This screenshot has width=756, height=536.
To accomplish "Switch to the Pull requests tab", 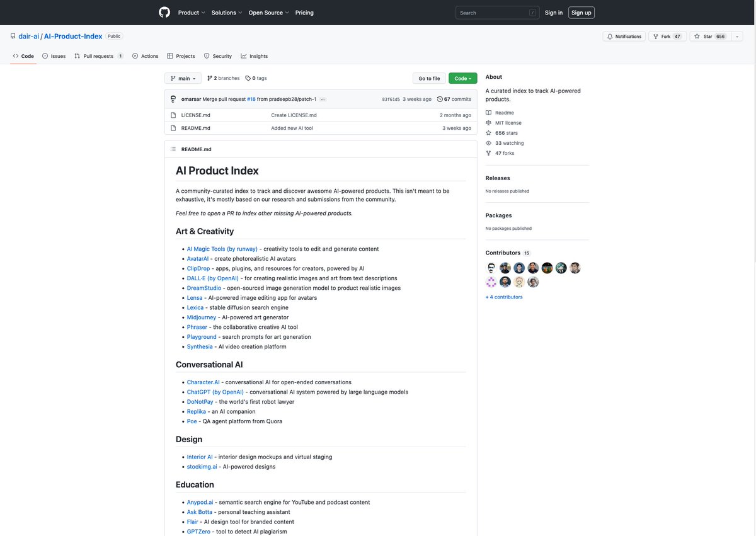I will (98, 56).
